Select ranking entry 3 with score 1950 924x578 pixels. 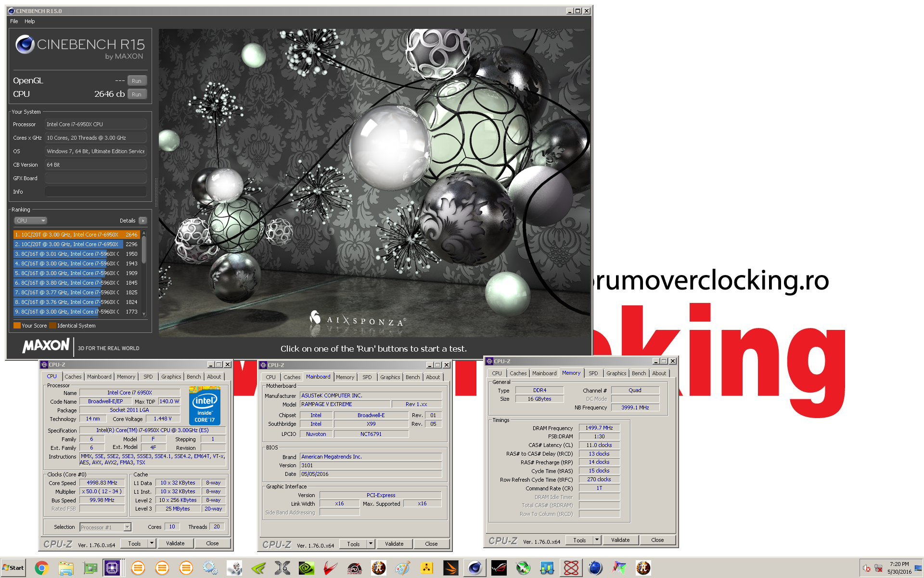coord(77,254)
